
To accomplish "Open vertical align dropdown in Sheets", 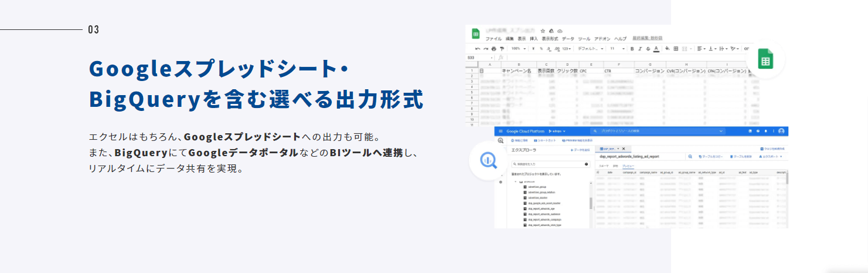I will click(713, 49).
